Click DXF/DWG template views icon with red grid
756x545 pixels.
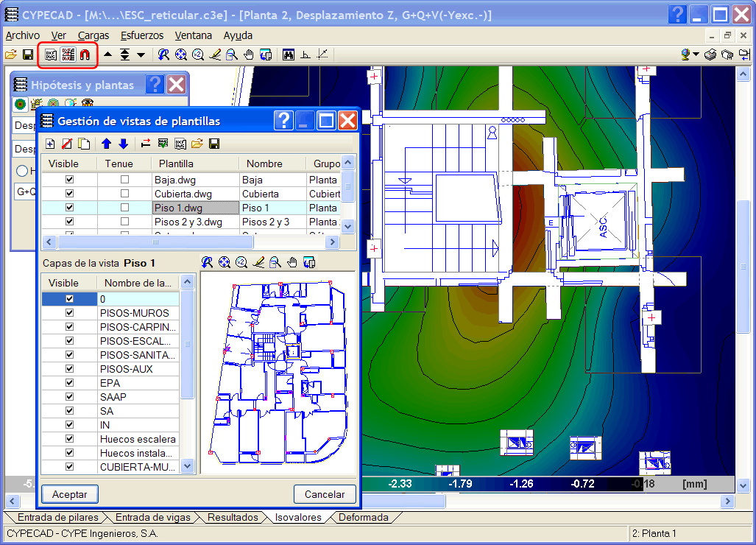[x=68, y=54]
